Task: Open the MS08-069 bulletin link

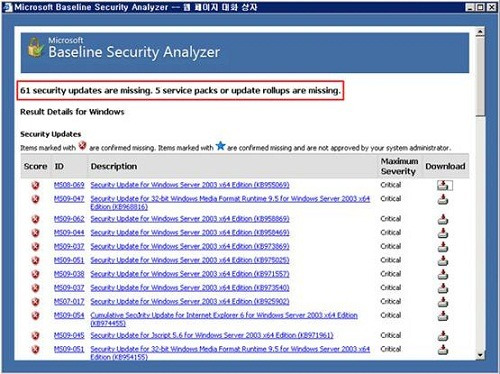Action: (x=69, y=185)
